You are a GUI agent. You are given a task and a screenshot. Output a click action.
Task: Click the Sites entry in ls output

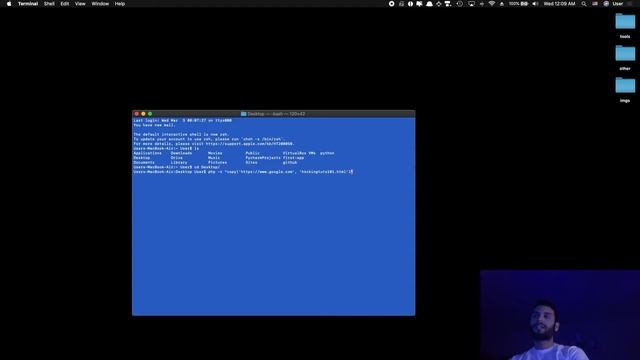tap(251, 162)
